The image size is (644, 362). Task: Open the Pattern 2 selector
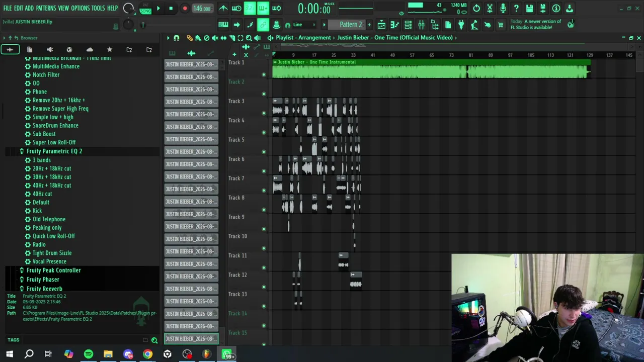351,25
